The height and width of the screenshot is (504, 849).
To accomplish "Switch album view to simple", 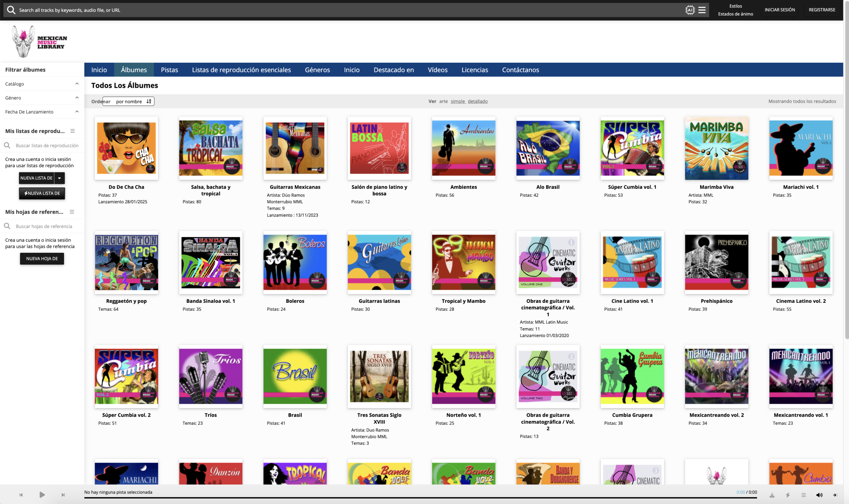I will pos(457,101).
